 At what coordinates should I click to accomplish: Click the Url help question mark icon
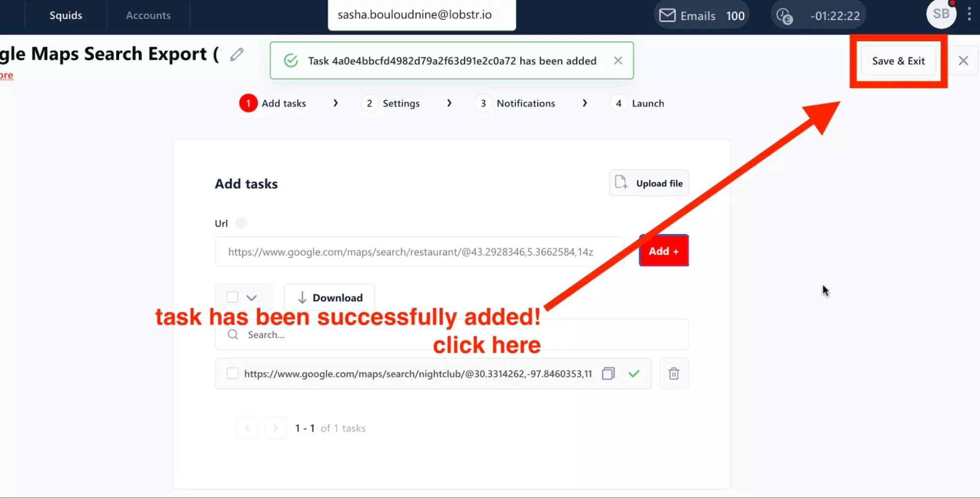pyautogui.click(x=241, y=223)
